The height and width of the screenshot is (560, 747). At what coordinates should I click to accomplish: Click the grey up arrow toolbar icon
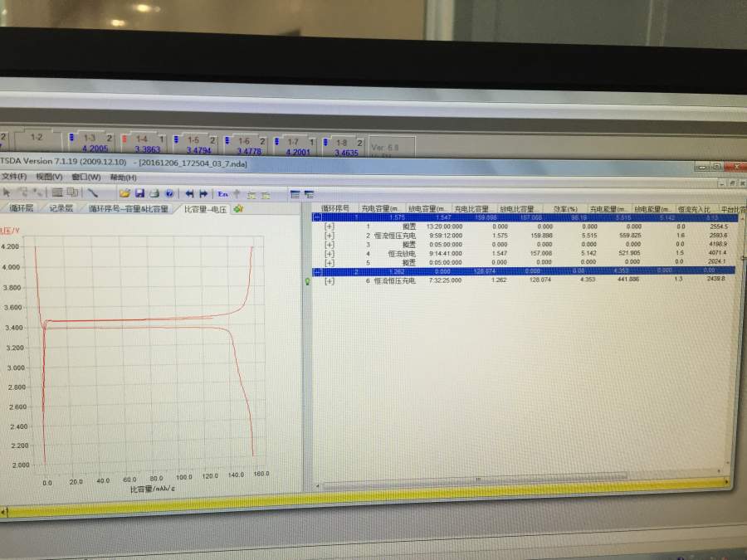tap(237, 194)
